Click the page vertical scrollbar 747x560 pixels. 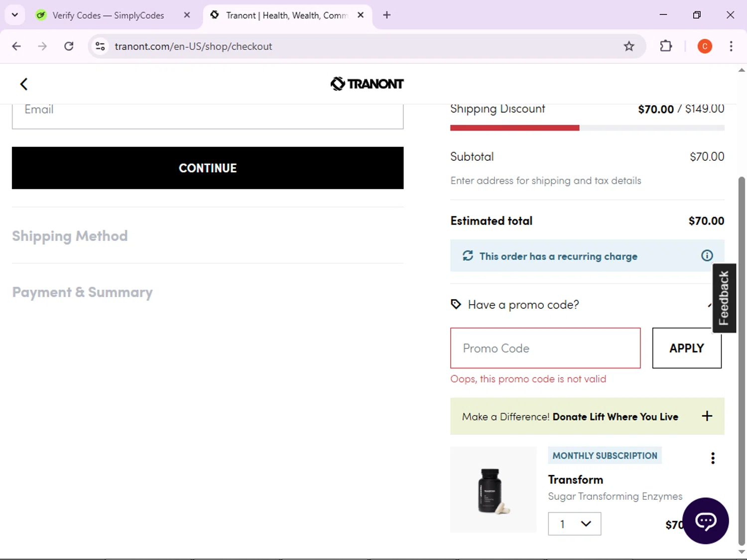click(x=742, y=361)
